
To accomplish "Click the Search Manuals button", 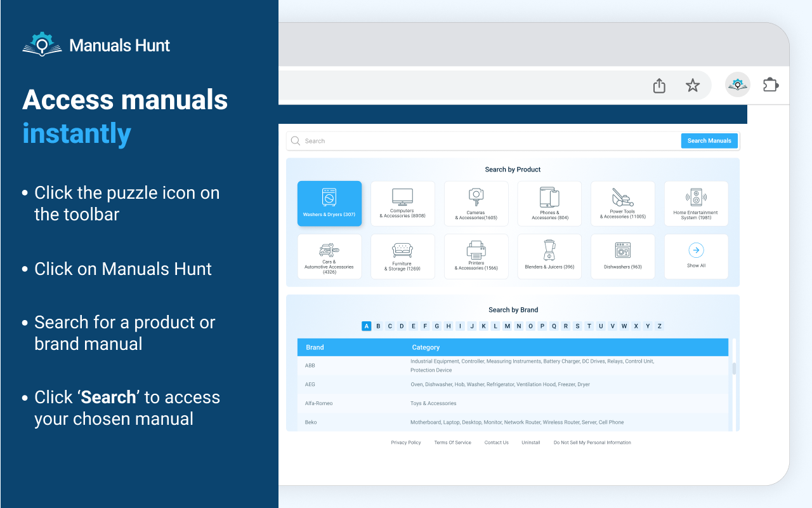I will pos(709,141).
